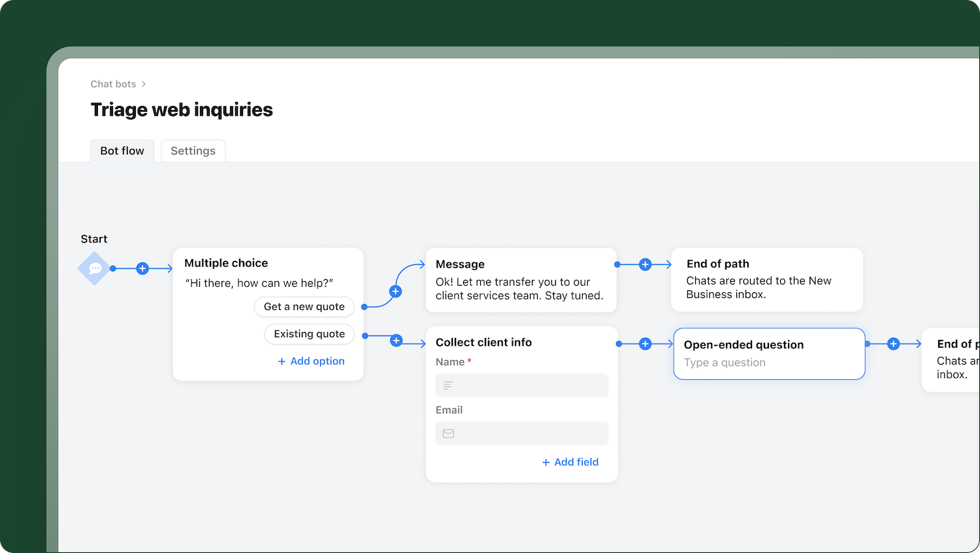Go back via Chat bots breadcrumb
The width and height of the screenshot is (980, 553).
[113, 84]
